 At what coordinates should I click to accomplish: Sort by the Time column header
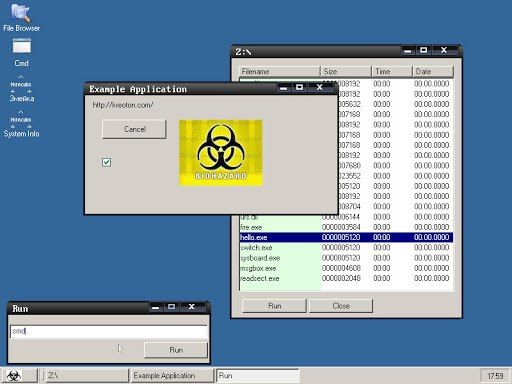393,71
